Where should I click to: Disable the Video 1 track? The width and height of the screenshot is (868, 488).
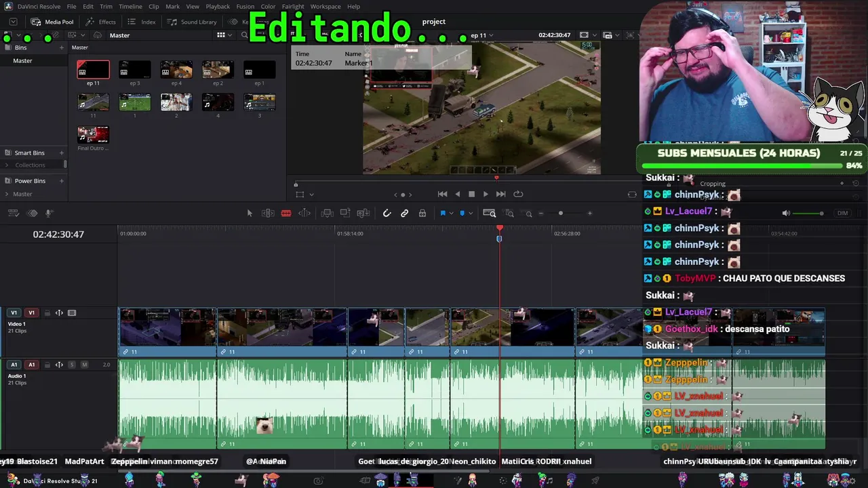tap(72, 313)
